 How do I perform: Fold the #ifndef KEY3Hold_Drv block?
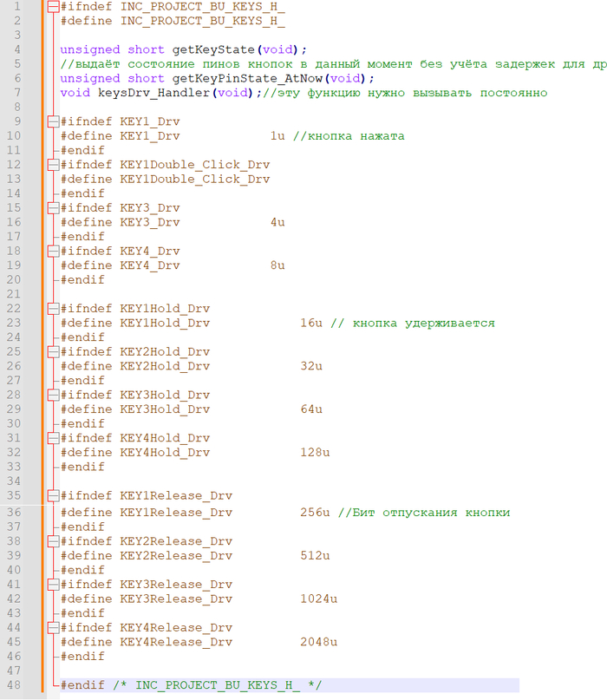coord(54,396)
